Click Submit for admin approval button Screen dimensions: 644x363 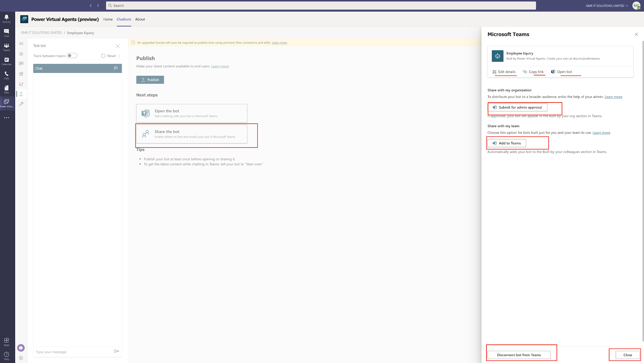[x=517, y=107]
